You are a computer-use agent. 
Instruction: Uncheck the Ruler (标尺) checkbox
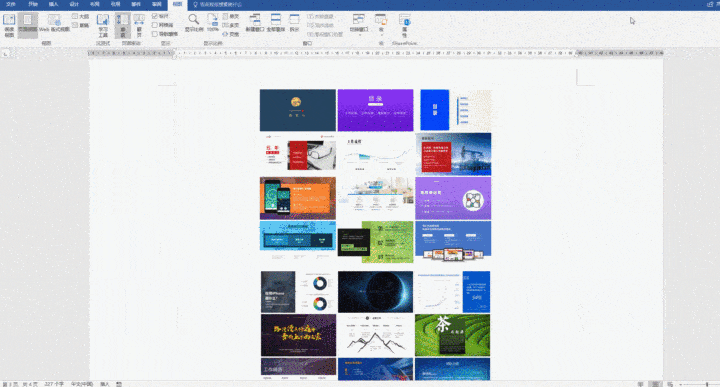pyautogui.click(x=155, y=16)
